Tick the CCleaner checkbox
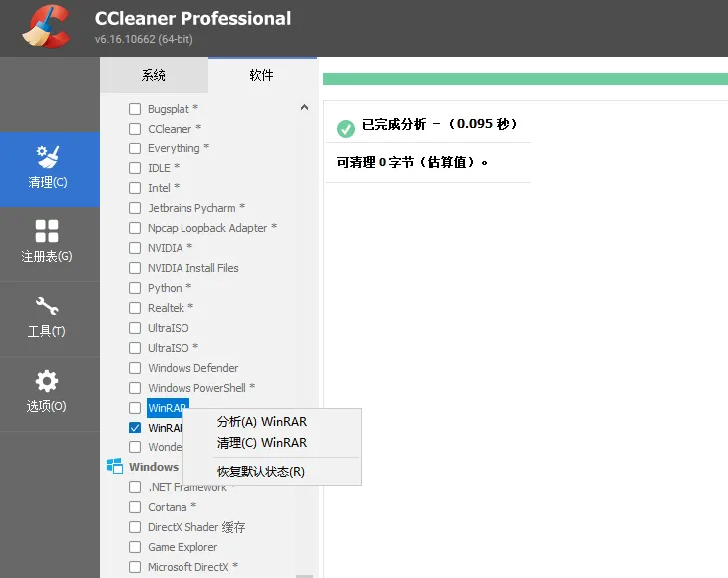728x578 pixels. click(135, 129)
